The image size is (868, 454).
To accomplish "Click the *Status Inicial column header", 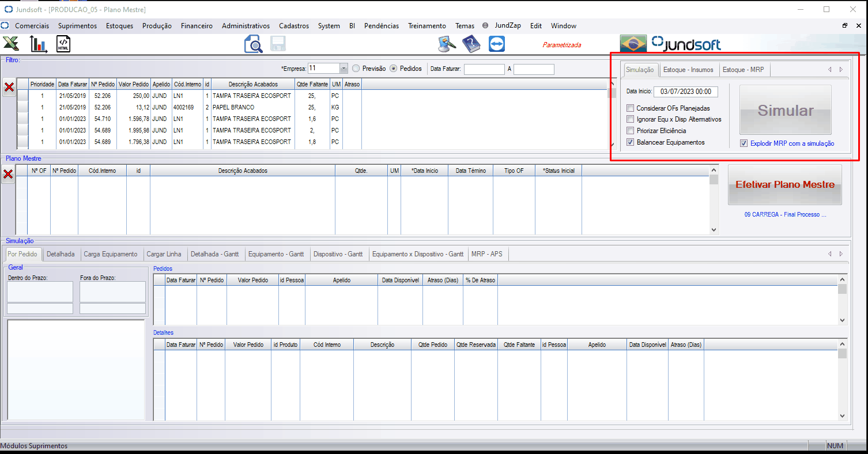I will 558,171.
